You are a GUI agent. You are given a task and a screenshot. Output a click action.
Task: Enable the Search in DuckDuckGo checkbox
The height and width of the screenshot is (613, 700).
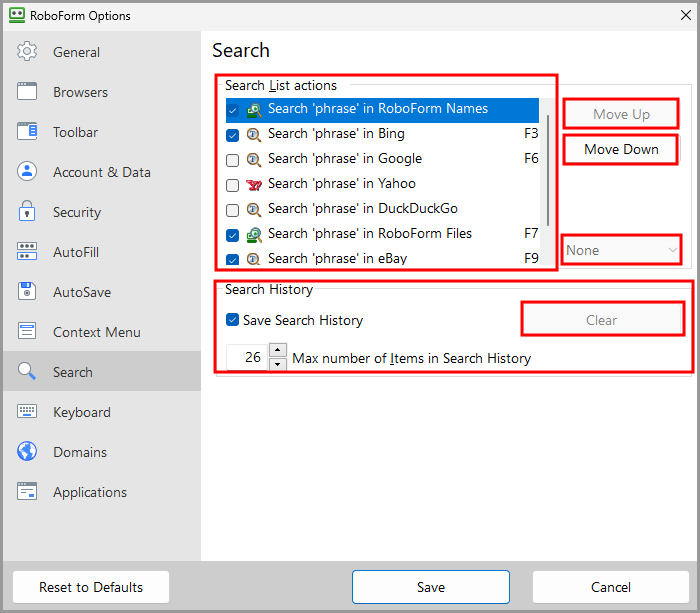[x=233, y=210]
